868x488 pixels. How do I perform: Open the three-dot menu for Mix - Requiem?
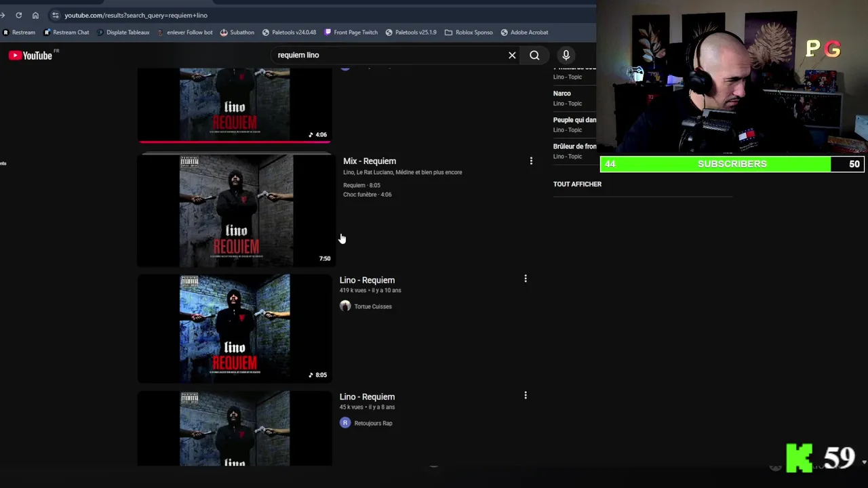(531, 161)
